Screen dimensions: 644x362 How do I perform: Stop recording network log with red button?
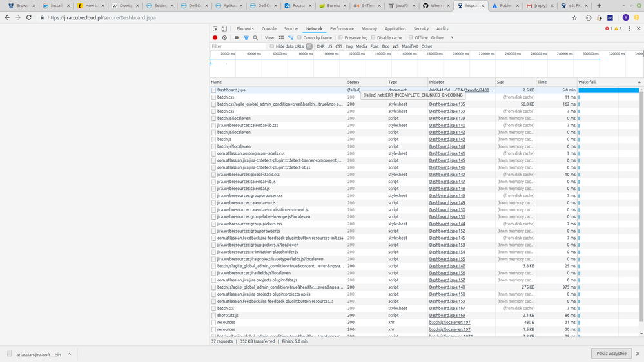215,38
